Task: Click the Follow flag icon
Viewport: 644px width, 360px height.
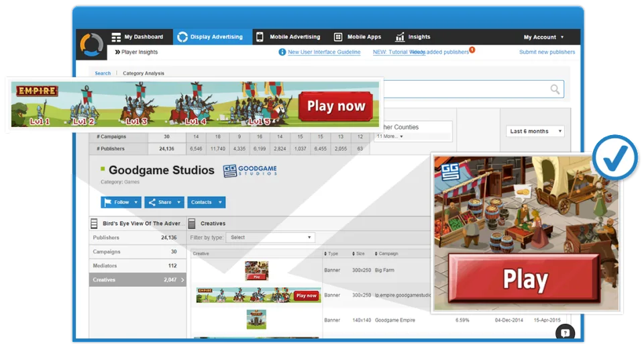Action: click(x=108, y=202)
